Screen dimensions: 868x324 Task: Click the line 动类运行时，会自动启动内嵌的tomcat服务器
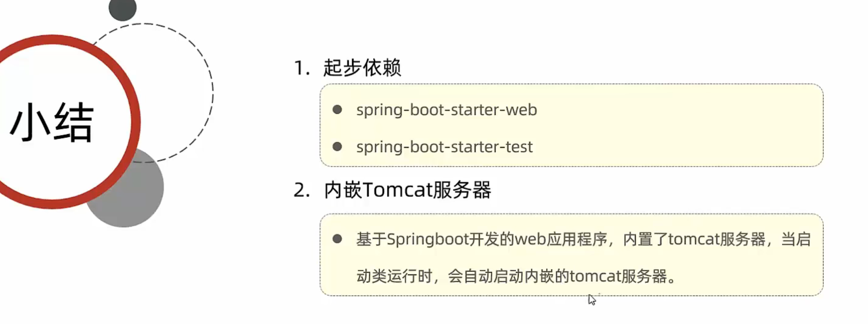coord(516,276)
